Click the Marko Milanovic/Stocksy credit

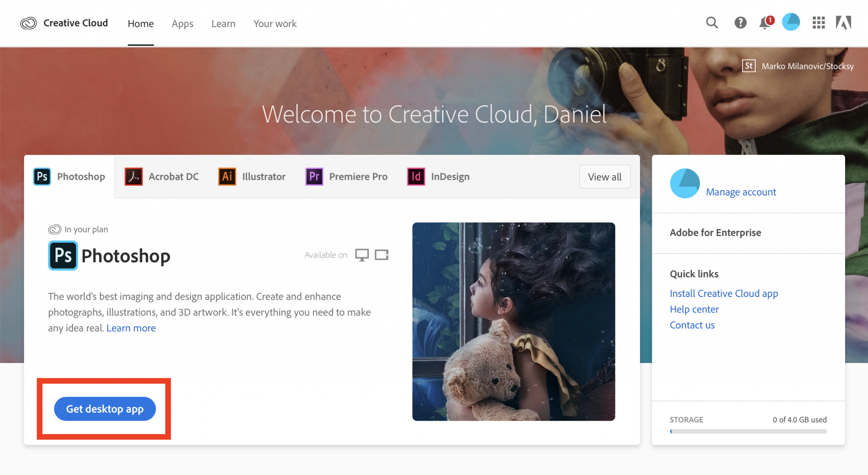pos(808,66)
